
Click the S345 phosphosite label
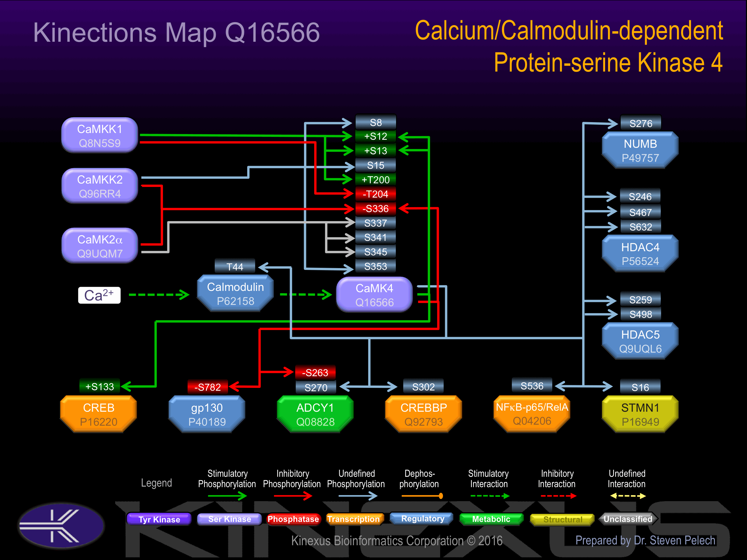coord(376,252)
